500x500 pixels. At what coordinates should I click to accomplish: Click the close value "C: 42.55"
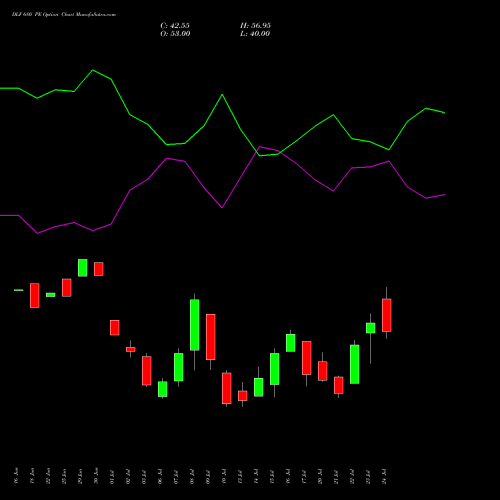click(x=175, y=26)
